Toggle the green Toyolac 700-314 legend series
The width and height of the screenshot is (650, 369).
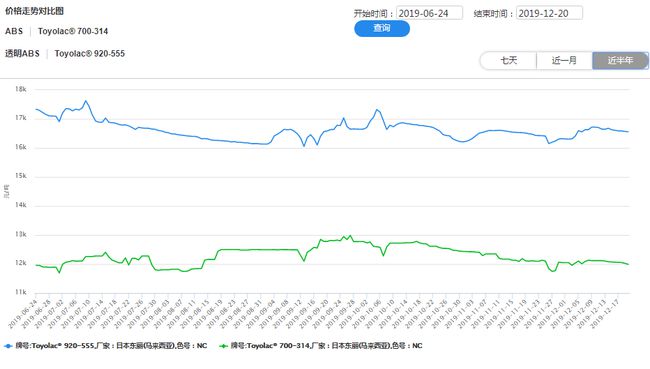tap(321, 345)
